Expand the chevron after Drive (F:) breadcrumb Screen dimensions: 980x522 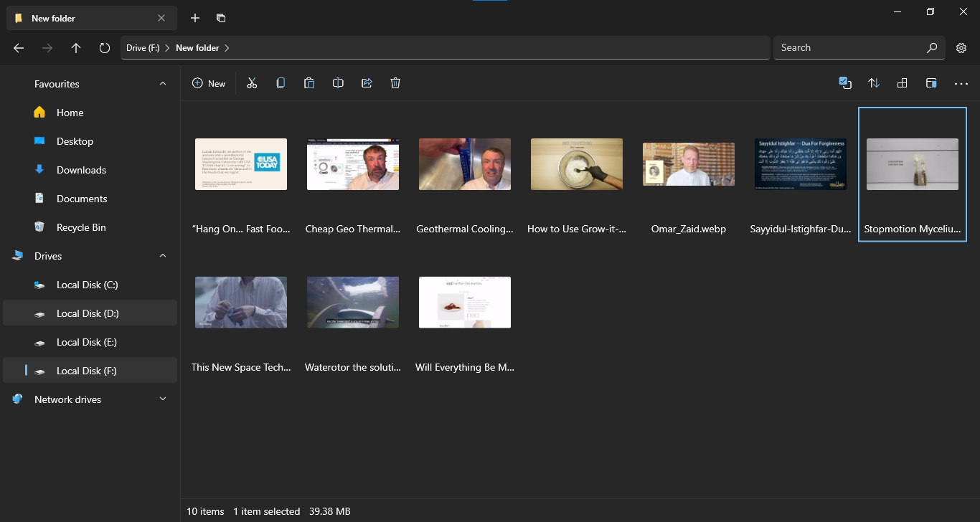167,48
